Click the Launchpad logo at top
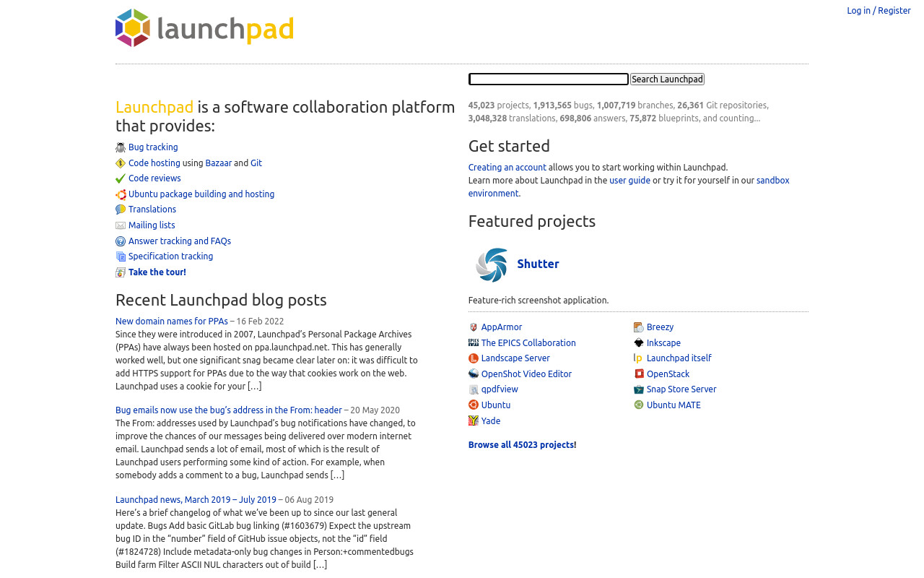 tap(204, 28)
